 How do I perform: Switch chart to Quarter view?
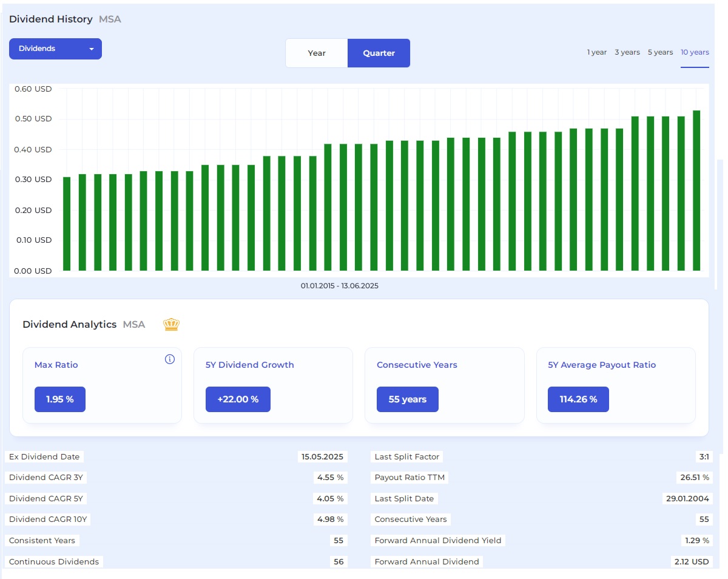point(379,53)
